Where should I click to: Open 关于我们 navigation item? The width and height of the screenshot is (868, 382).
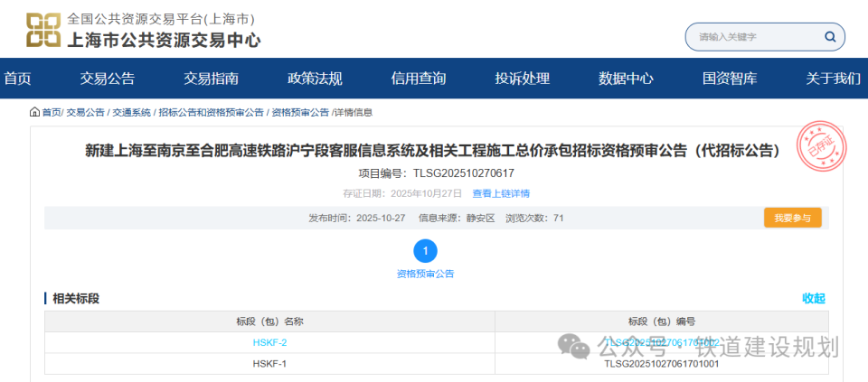tap(833, 79)
